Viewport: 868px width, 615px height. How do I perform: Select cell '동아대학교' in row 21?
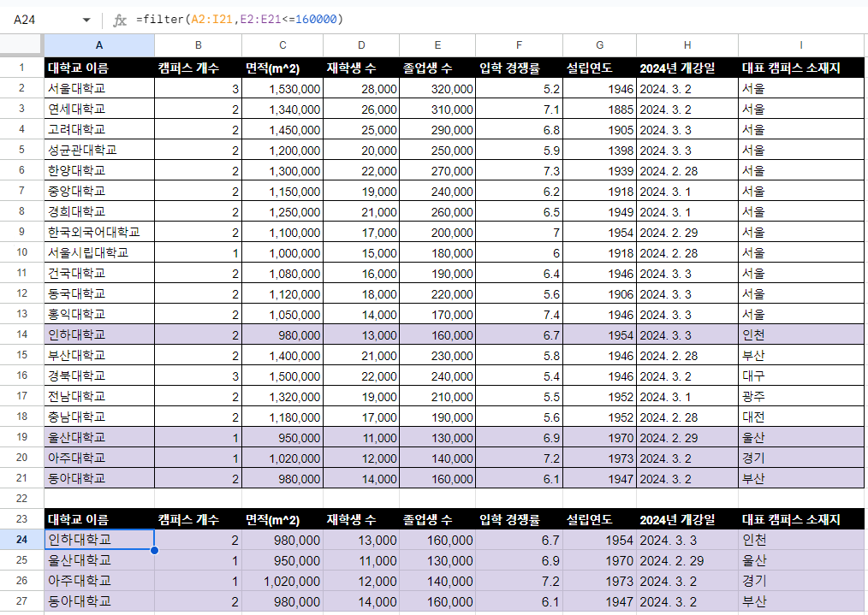pos(99,478)
